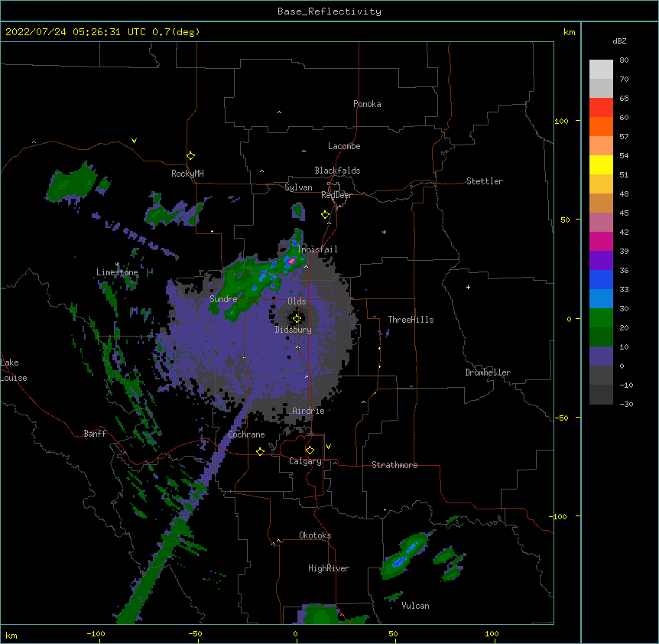Select the Drumheller label
Image resolution: width=659 pixels, height=644 pixels.
point(488,372)
